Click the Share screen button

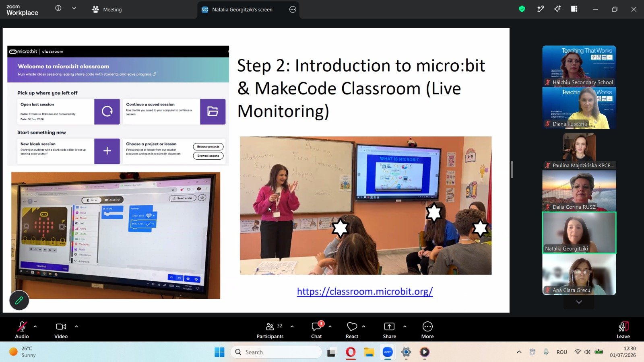(x=389, y=330)
